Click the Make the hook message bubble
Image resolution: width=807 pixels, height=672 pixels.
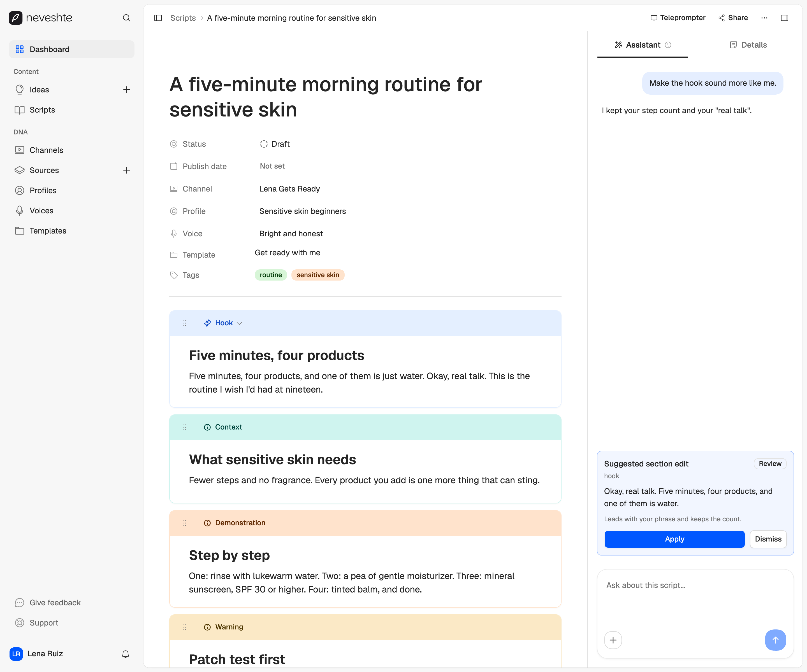pyautogui.click(x=713, y=83)
